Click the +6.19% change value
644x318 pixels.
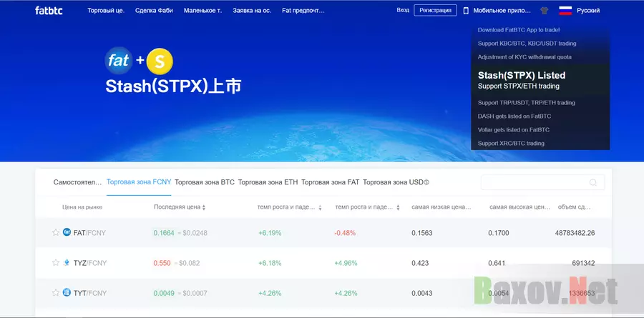pyautogui.click(x=270, y=233)
